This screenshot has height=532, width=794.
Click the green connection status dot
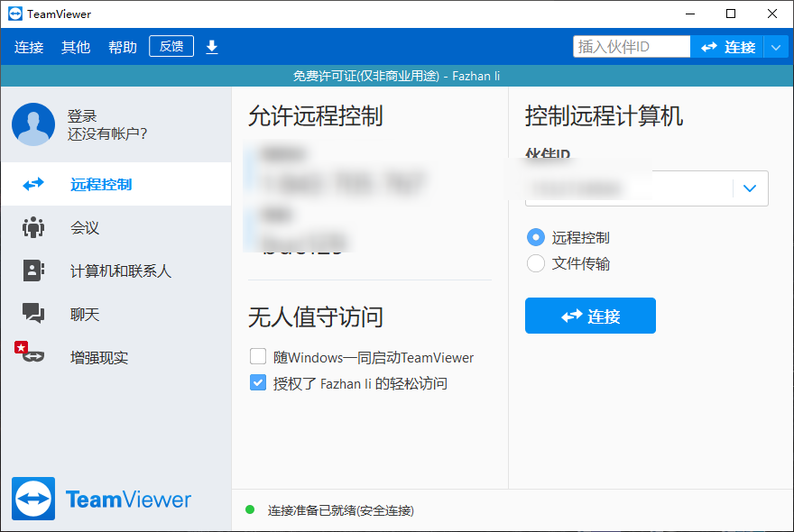[x=250, y=509]
